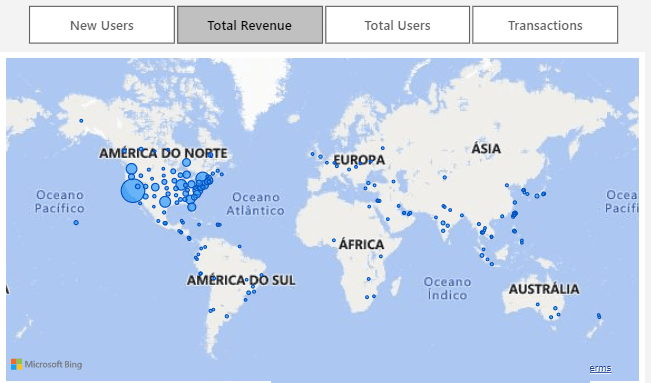651x383 pixels.
Task: Select the largest bubble on US west coast
Action: pos(132,191)
